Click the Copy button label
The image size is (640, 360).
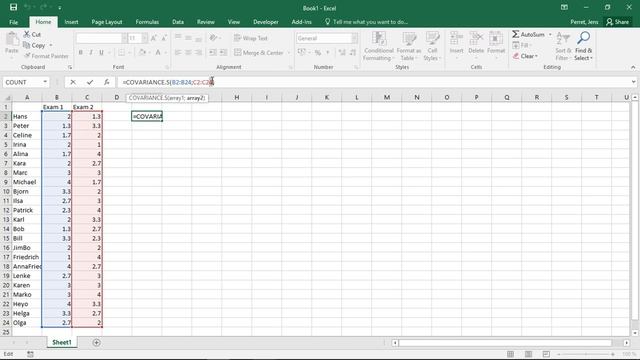point(38,45)
